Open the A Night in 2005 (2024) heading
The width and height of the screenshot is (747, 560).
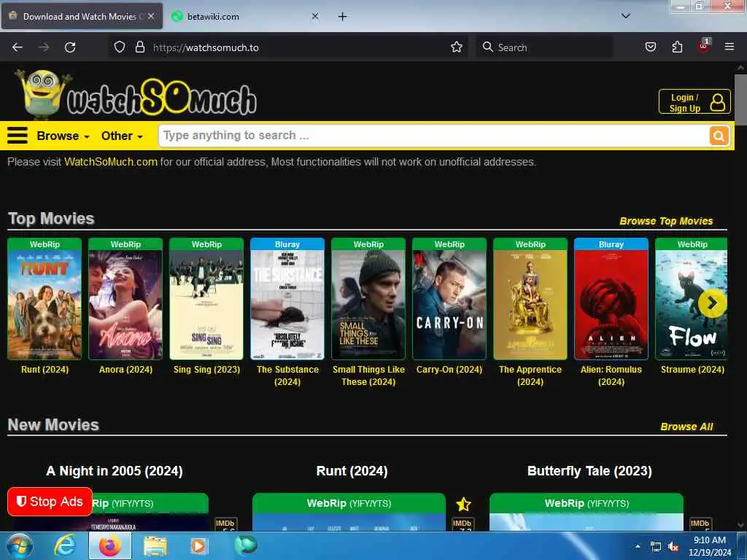(x=115, y=472)
